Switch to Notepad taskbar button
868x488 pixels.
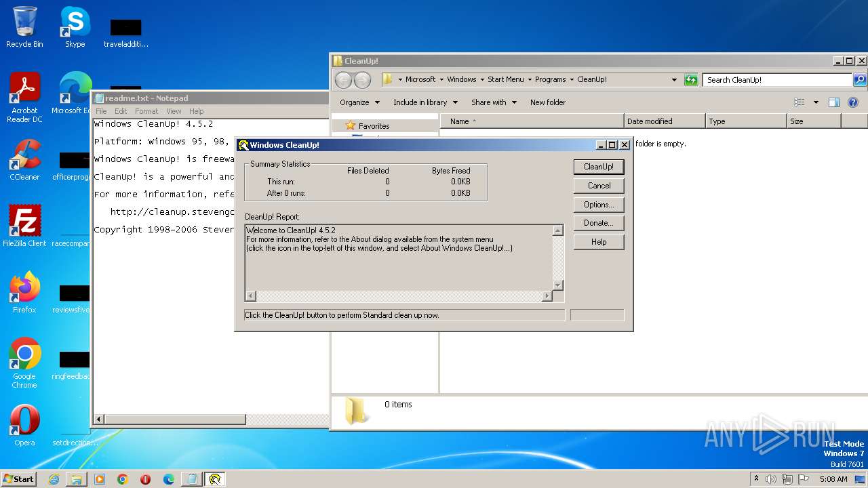[x=192, y=479]
